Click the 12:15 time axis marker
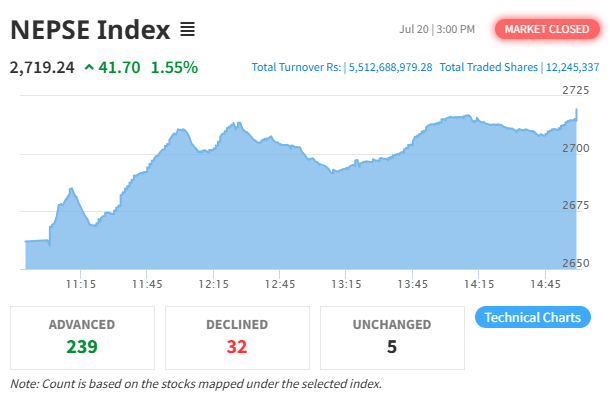The height and width of the screenshot is (405, 614). [213, 284]
